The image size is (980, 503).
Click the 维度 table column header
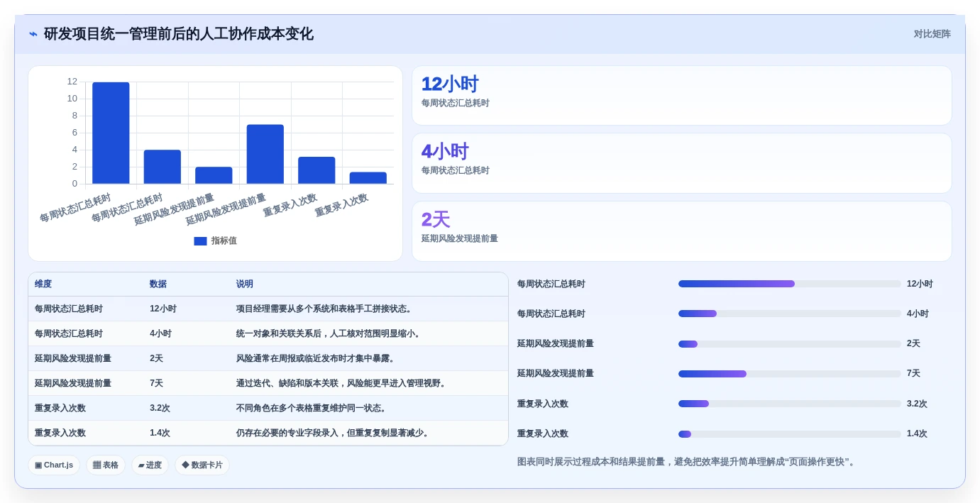coord(43,284)
